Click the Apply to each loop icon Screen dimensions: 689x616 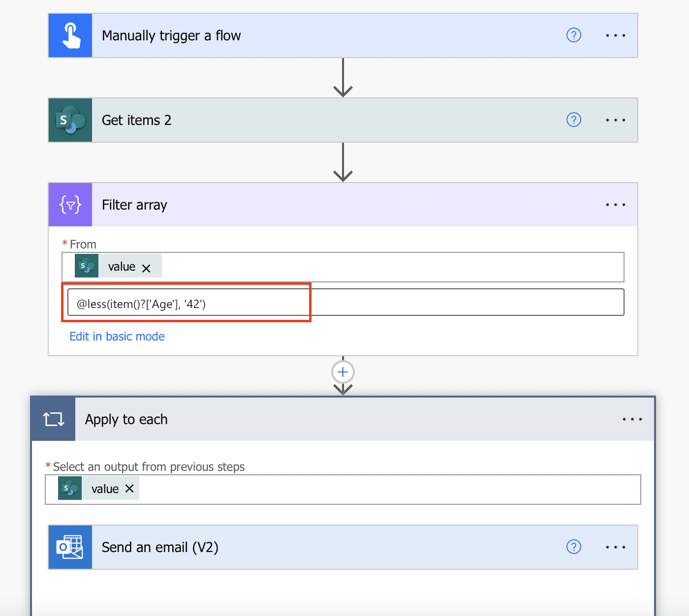point(53,419)
